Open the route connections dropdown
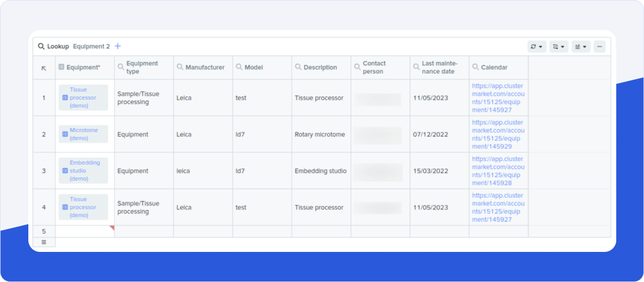 [x=558, y=47]
